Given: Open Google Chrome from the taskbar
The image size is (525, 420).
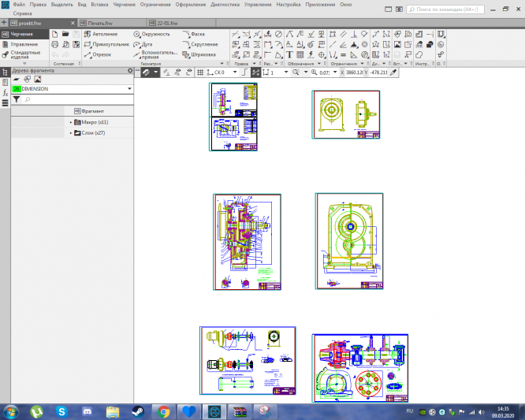Looking at the screenshot, I should pyautogui.click(x=163, y=411).
